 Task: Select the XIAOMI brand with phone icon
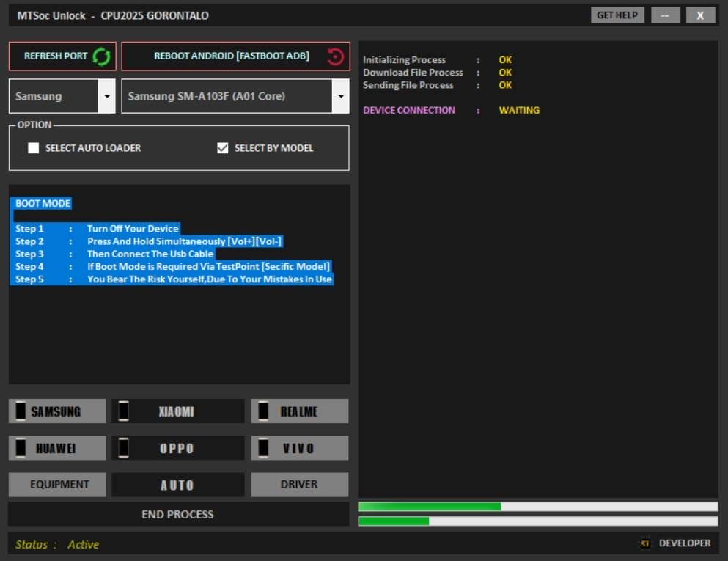[x=178, y=411]
